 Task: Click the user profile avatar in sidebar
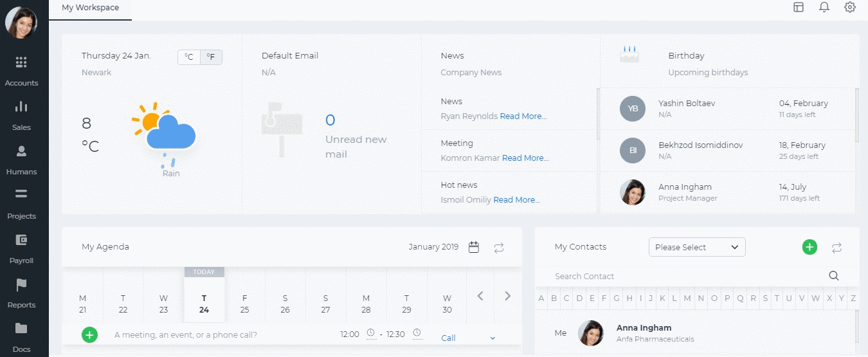point(21,23)
